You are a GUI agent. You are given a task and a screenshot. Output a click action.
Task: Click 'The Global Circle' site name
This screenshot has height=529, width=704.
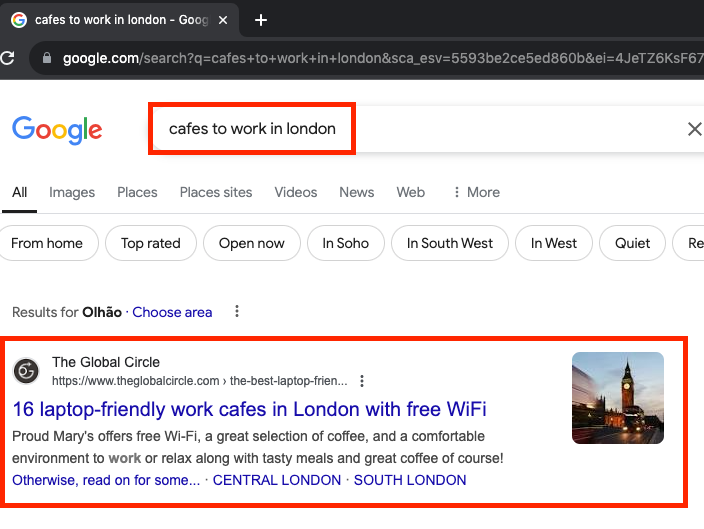tap(106, 362)
